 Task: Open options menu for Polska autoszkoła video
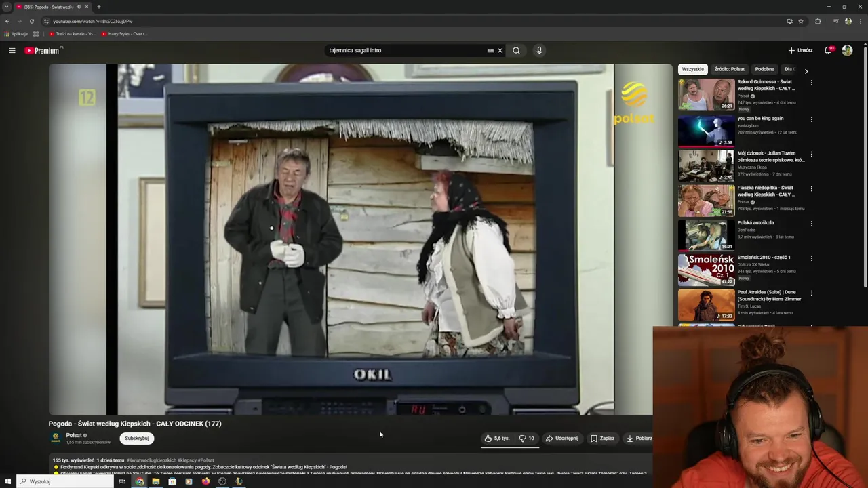point(811,224)
